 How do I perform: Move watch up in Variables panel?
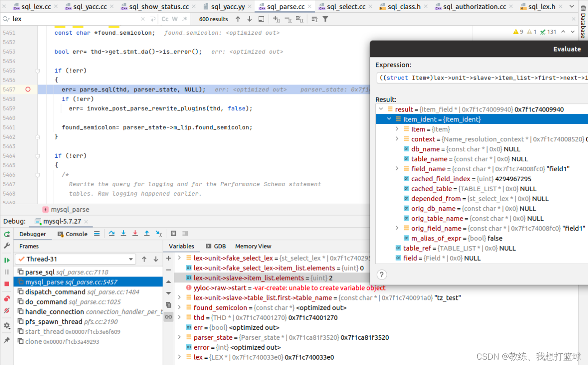pyautogui.click(x=168, y=281)
